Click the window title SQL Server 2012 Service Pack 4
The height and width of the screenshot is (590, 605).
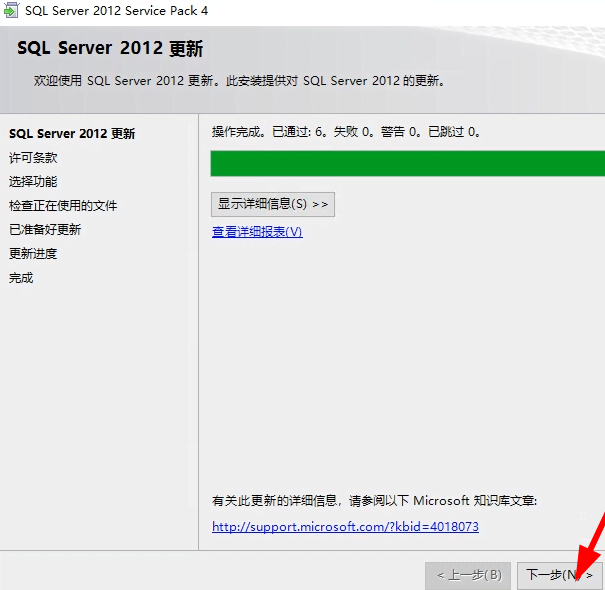click(117, 11)
